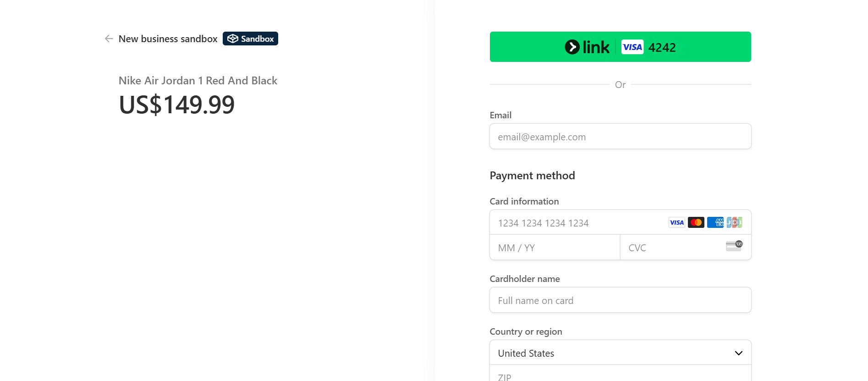Click the Full name on card field
This screenshot has width=868, height=381.
pos(620,300)
